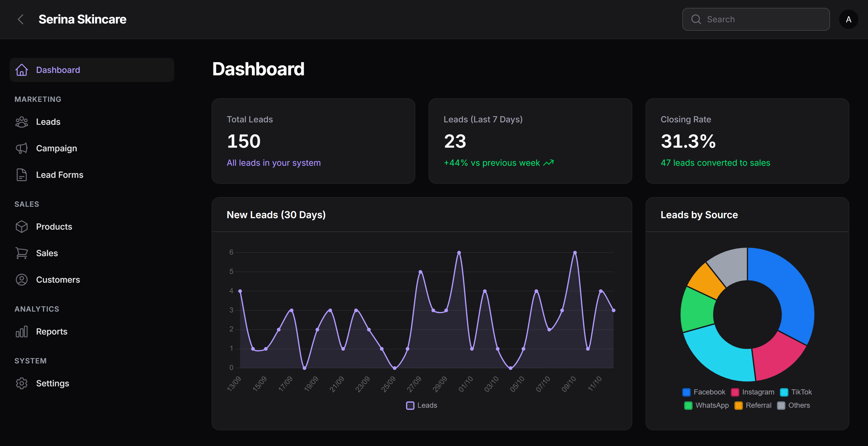Click the Total Leads value 150

coord(244,141)
